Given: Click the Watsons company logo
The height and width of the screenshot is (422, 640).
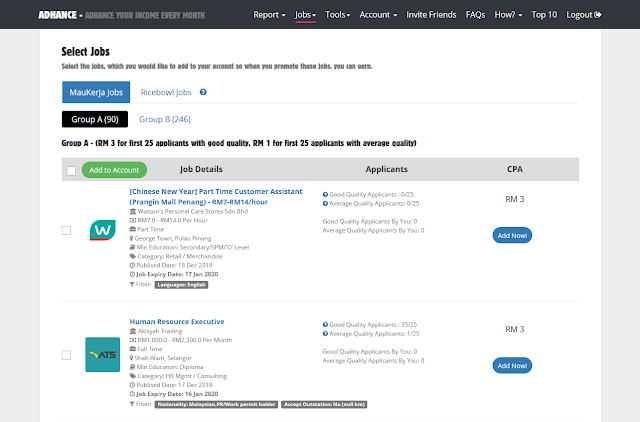Looking at the screenshot, I should [x=102, y=230].
